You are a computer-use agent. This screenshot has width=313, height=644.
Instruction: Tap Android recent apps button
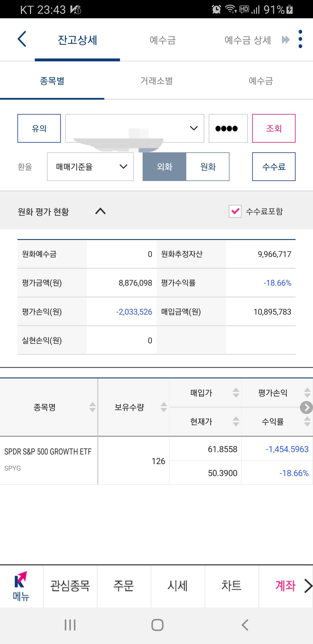pos(70,625)
